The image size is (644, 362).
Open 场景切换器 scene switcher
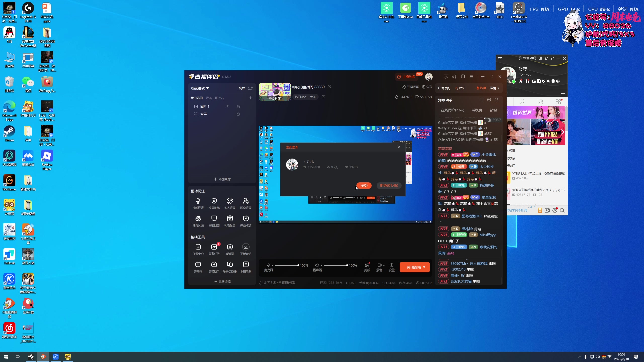[x=230, y=267]
